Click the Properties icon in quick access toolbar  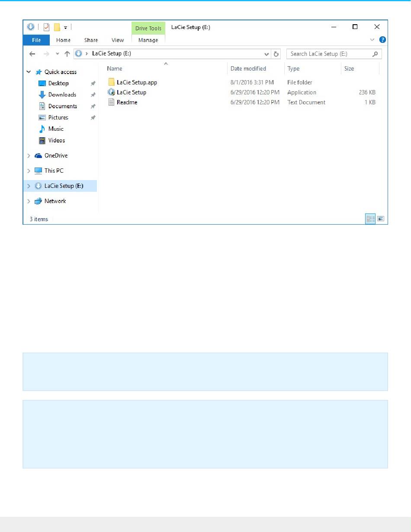(x=46, y=27)
